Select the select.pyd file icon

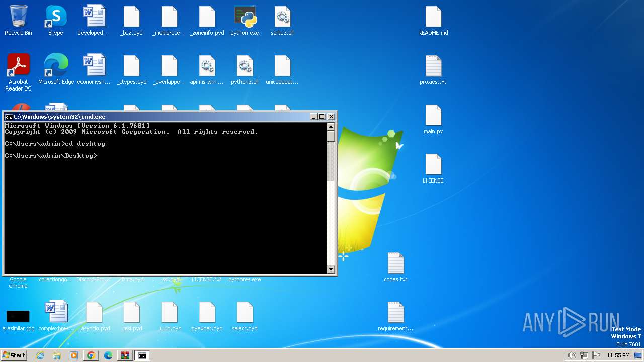point(245,316)
